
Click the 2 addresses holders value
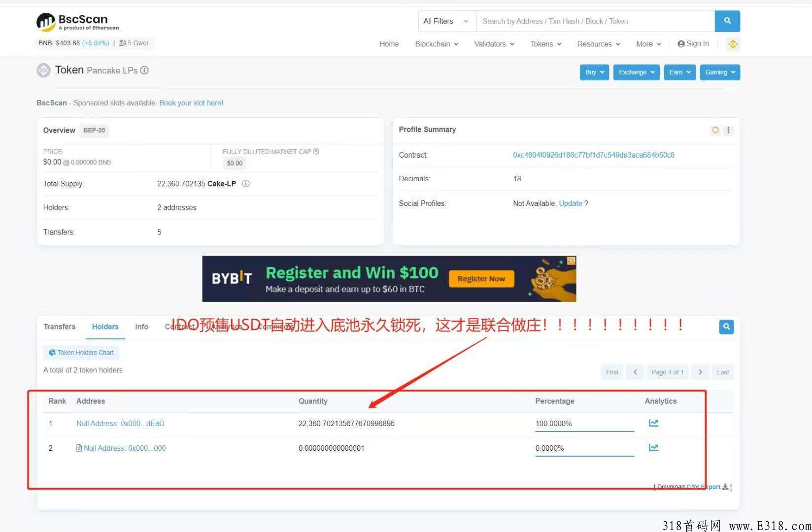click(177, 208)
